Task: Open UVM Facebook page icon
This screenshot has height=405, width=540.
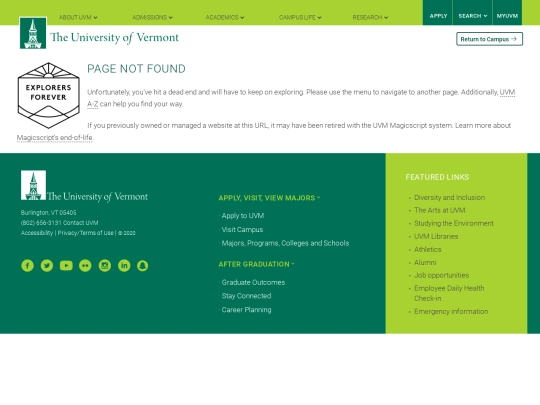Action: pos(28,266)
